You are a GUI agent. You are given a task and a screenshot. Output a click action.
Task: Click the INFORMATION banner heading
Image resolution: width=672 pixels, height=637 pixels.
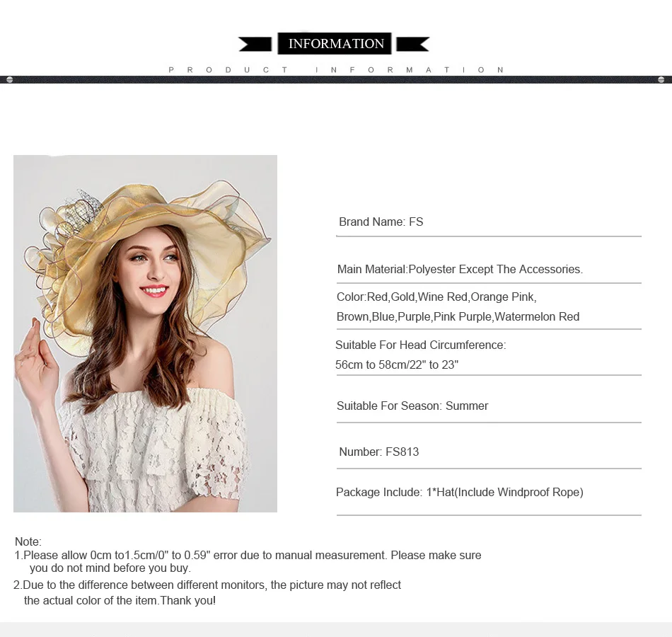click(335, 43)
